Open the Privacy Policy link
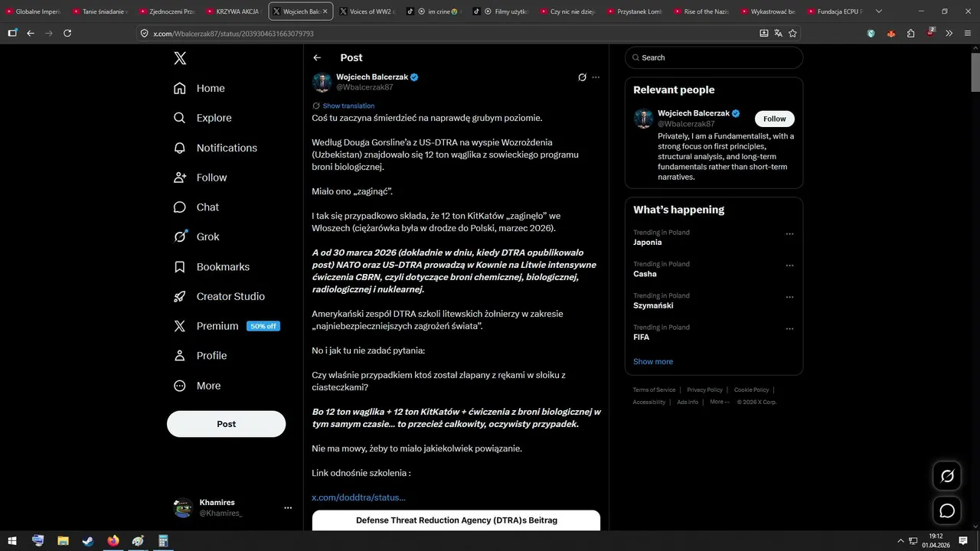The width and height of the screenshot is (980, 551). tap(704, 390)
